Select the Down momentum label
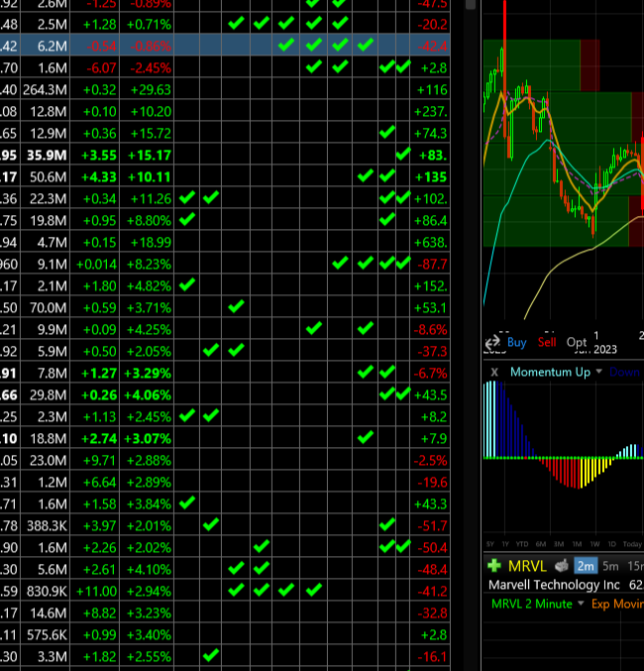Viewport: 644px width, 671px height. pos(624,372)
